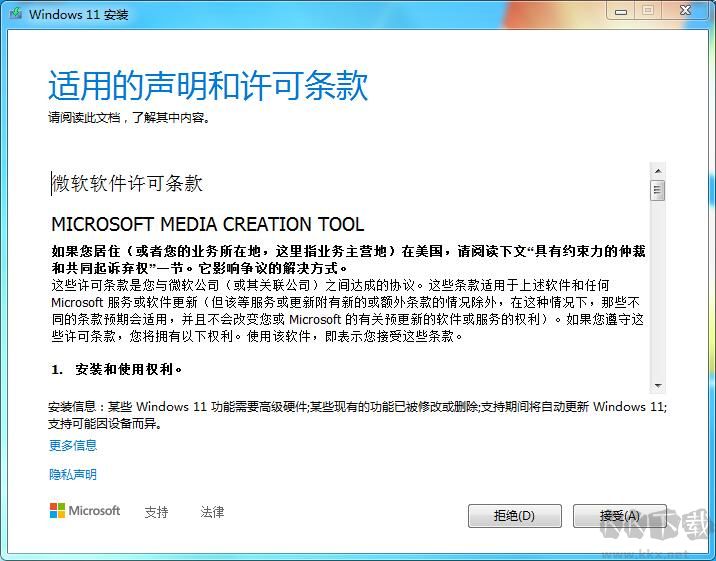Click the license scrollbar thumb

point(658,190)
